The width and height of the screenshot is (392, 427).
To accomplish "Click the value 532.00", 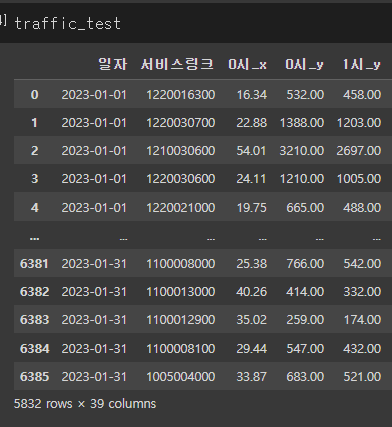I will [305, 95].
